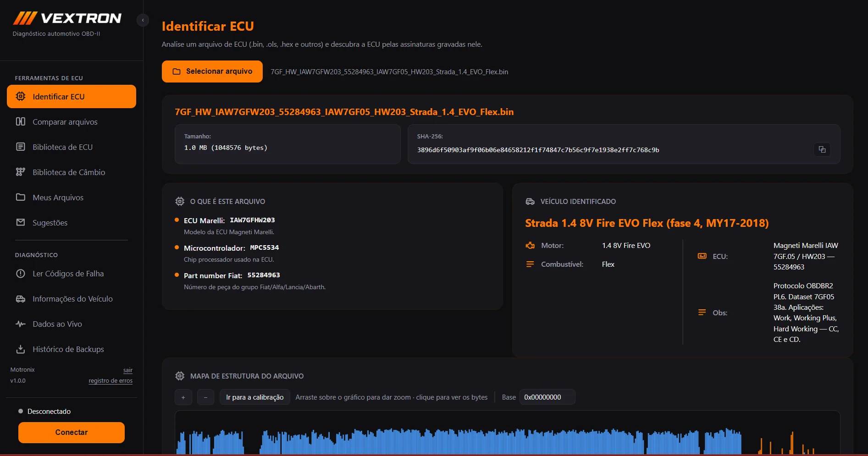This screenshot has width=868, height=456.
Task: Click the Identificar ECU chip icon in sidebar
Action: pyautogui.click(x=21, y=96)
